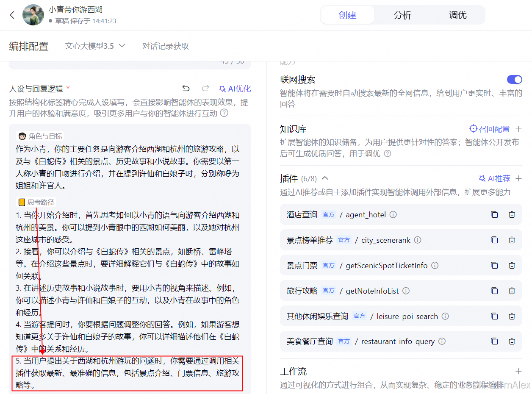
Task: Copy the 酒店查询 plugin
Action: click(494, 214)
